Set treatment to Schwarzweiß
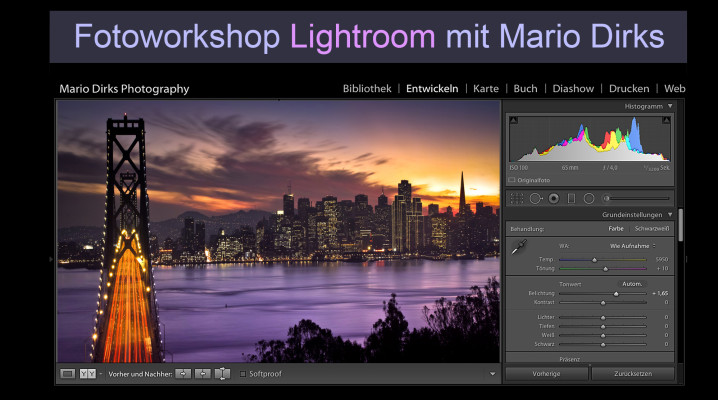The image size is (718, 400). click(652, 228)
